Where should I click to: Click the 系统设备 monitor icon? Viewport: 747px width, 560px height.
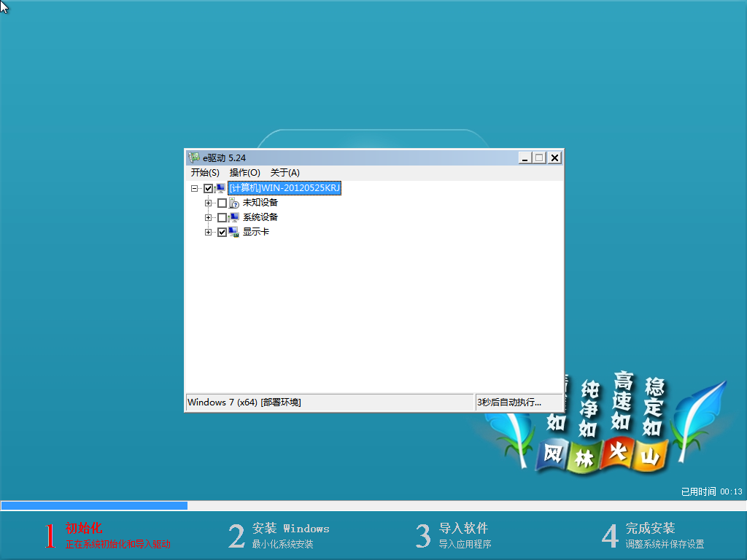tap(234, 217)
